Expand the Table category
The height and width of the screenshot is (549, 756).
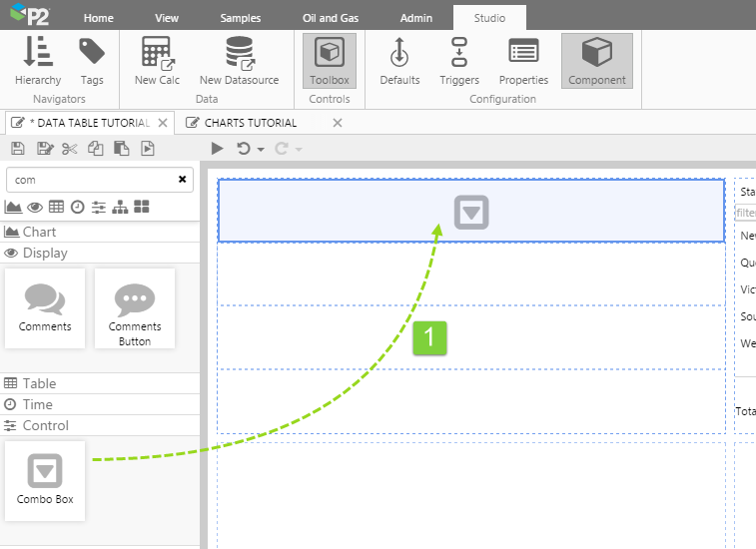click(40, 383)
